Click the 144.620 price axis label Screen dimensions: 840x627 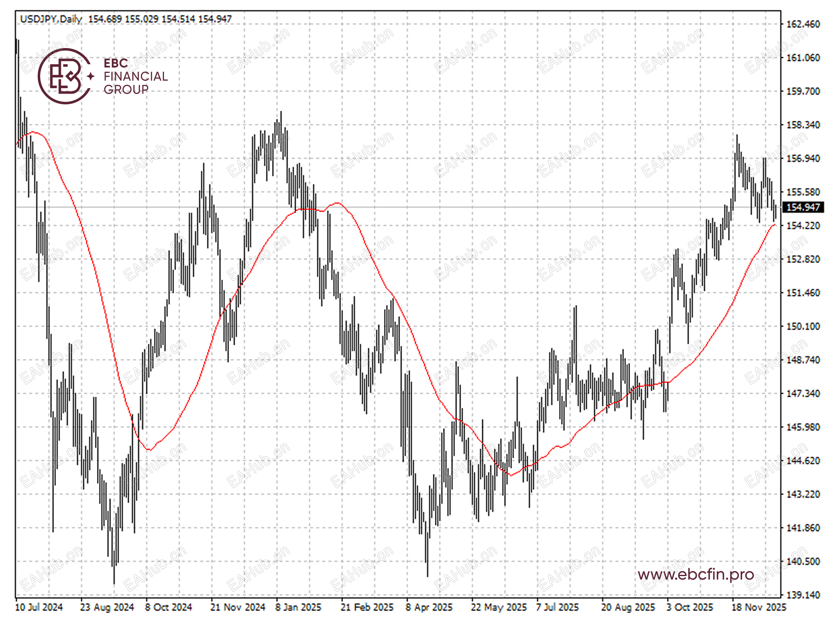(803, 461)
